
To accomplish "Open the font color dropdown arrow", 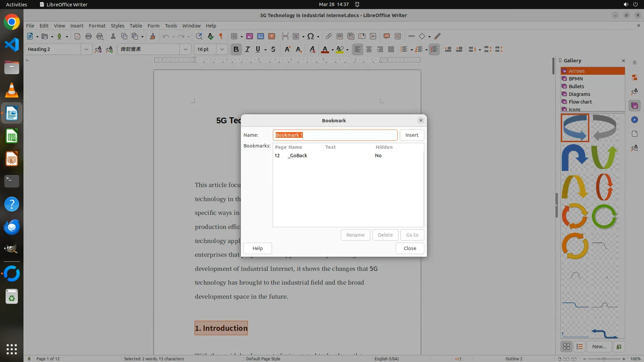I will coord(332,50).
